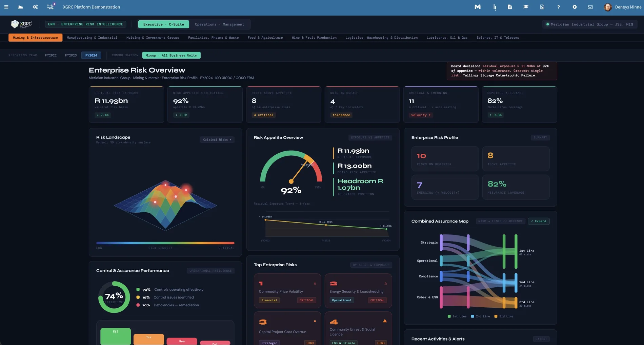Toggle 1st Line legend in assurance map
This screenshot has height=345, width=644.
457,316
